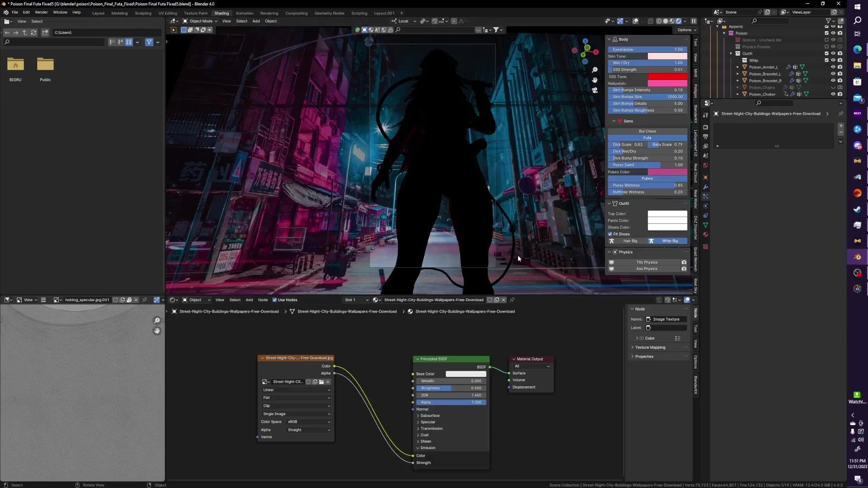Screen dimensions: 868x488
Task: Toggle the Use Nodes checkbox
Action: tap(274, 300)
